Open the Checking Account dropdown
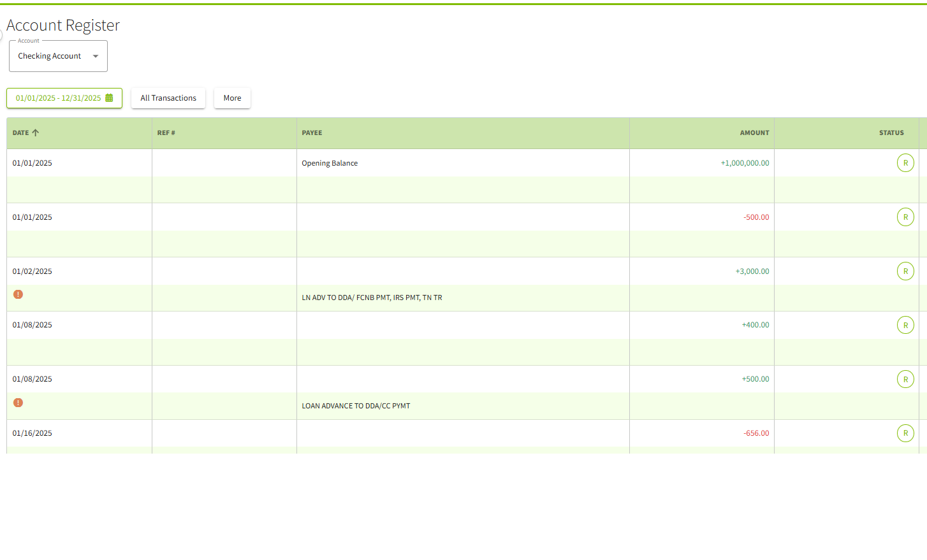 pyautogui.click(x=58, y=56)
